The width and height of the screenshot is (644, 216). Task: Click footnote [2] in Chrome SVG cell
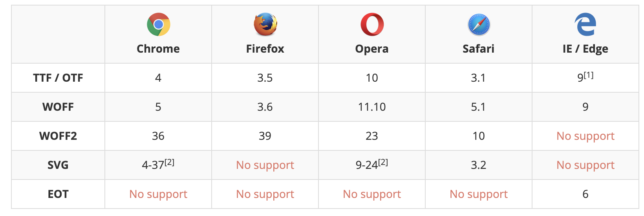(170, 162)
